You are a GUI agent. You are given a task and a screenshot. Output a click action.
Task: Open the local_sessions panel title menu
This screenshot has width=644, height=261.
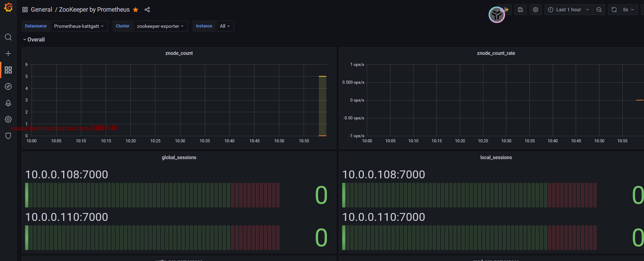(x=496, y=157)
